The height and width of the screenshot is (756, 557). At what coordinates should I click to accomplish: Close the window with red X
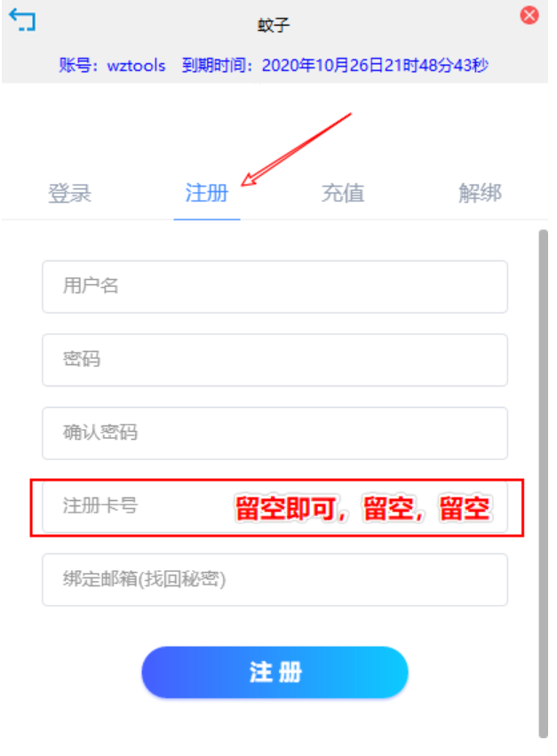[529, 15]
